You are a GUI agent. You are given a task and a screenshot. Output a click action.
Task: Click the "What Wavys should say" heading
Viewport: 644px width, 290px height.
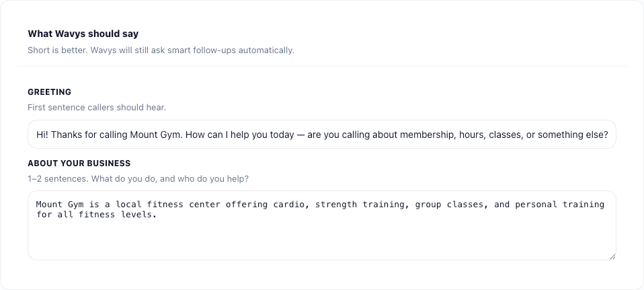point(83,34)
